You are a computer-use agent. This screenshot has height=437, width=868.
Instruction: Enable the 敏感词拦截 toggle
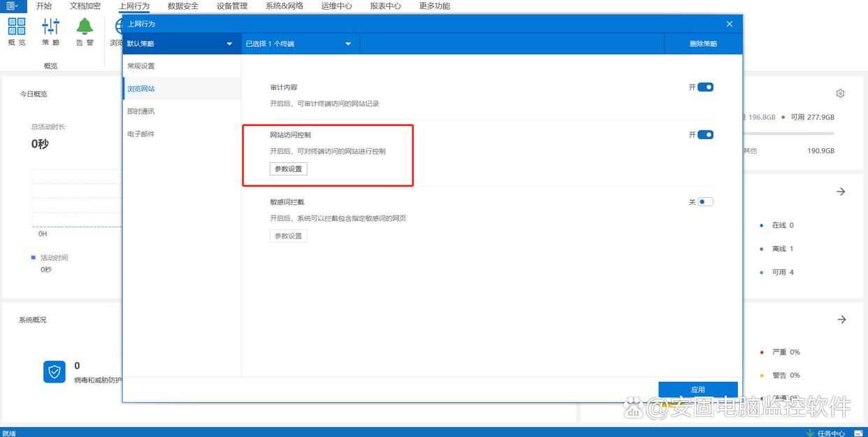[705, 202]
